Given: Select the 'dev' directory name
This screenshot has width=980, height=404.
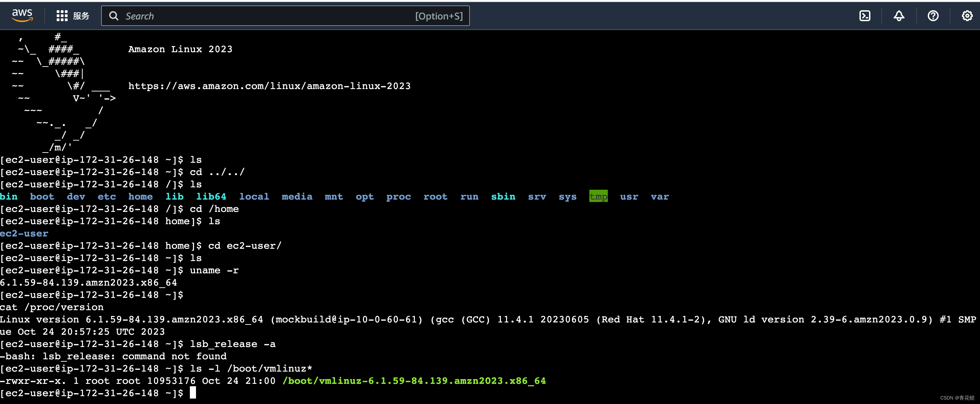Looking at the screenshot, I should click(x=76, y=197).
